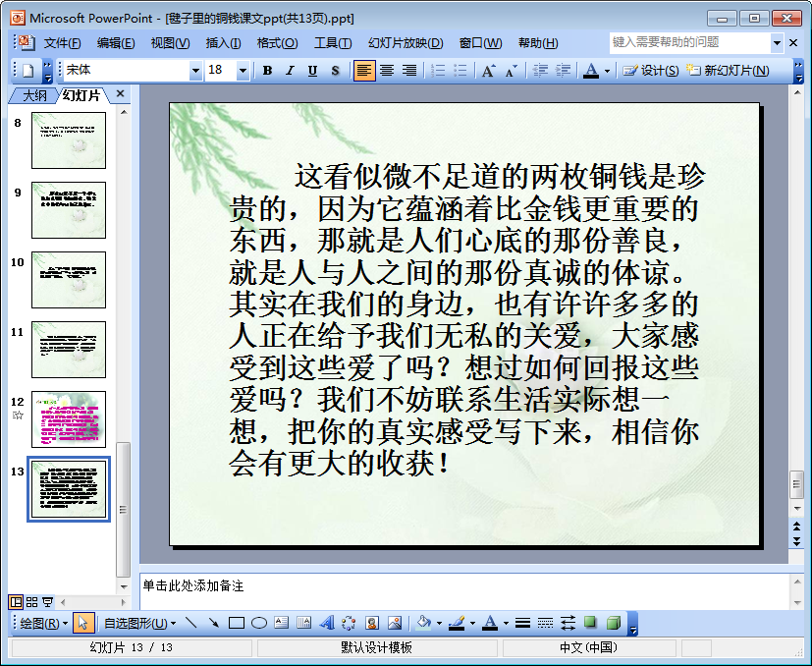The width and height of the screenshot is (812, 666).
Task: Switch to the 大纲 (Outline) tab
Action: click(34, 95)
